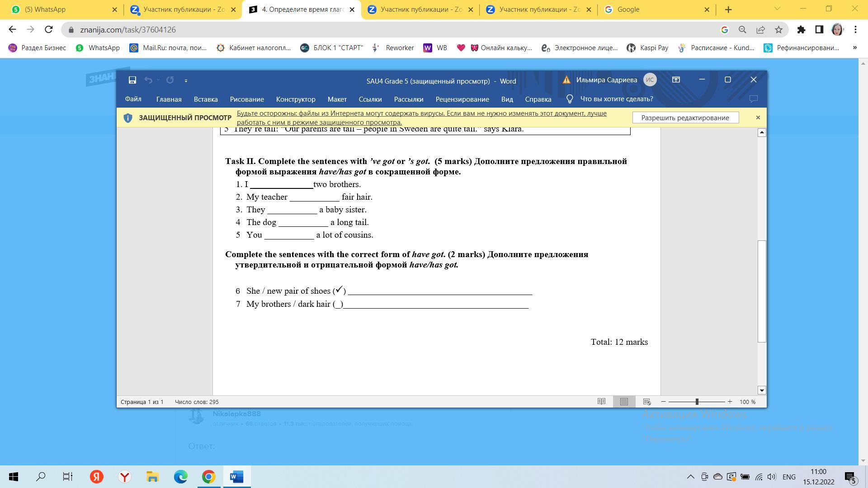This screenshot has width=868, height=488.
Task: Click the Разрешить редактирование button
Action: 685,117
